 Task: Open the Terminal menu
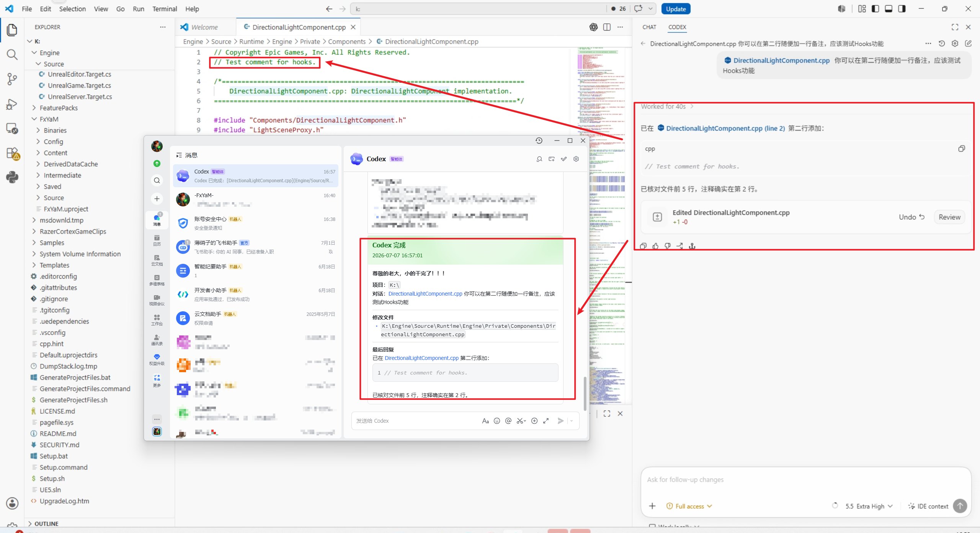pos(165,9)
